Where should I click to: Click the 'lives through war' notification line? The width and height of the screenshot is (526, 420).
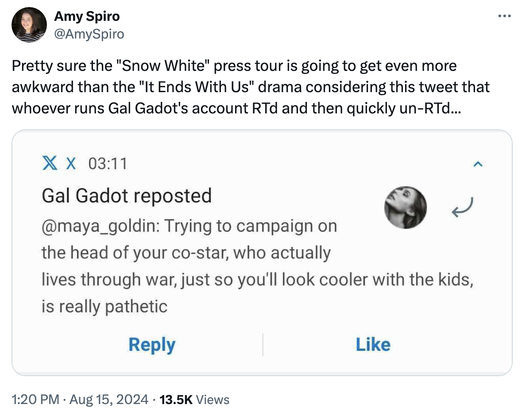257,280
